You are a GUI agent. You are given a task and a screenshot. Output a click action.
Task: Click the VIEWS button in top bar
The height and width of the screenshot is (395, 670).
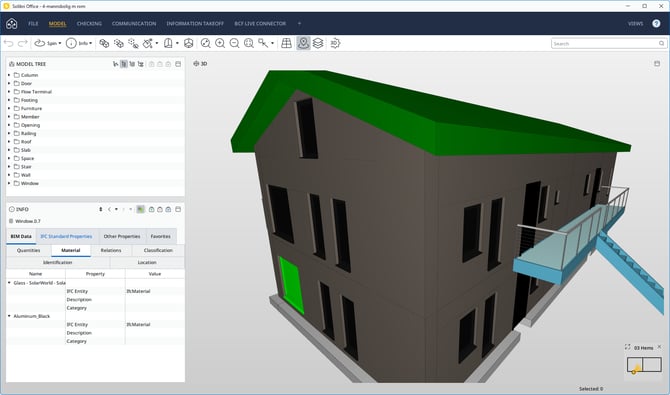click(x=635, y=24)
